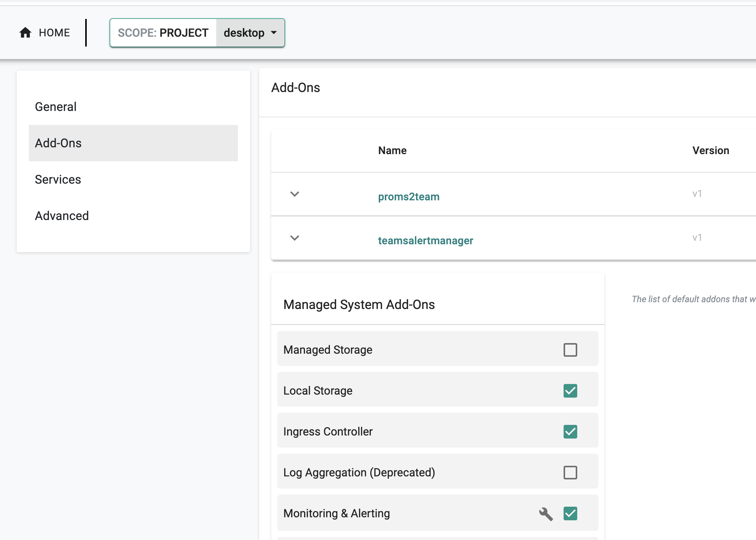Expand the teamsalertmanager row
756x540 pixels.
[x=295, y=238]
